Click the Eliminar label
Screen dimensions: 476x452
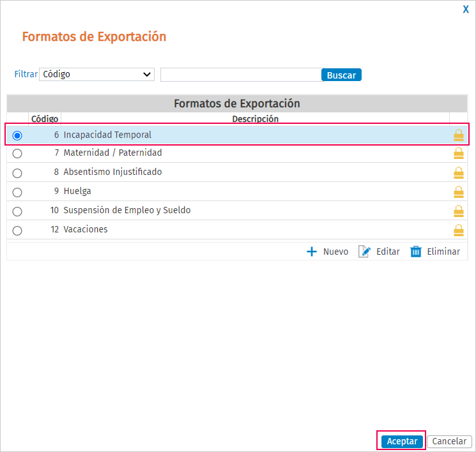point(443,252)
